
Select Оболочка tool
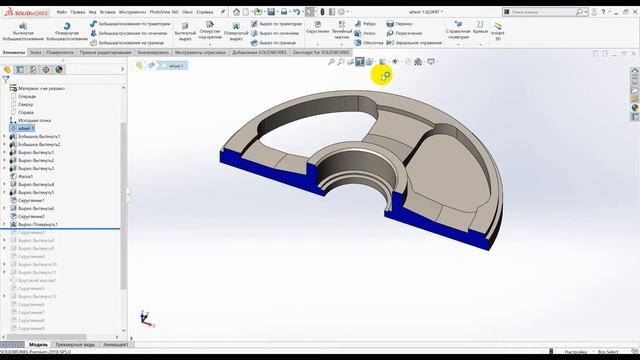click(x=369, y=42)
